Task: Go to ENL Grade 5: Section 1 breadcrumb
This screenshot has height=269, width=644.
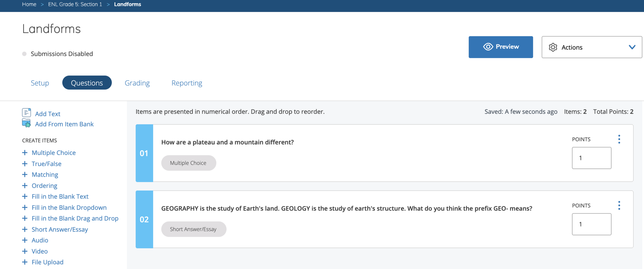Action: [x=75, y=4]
